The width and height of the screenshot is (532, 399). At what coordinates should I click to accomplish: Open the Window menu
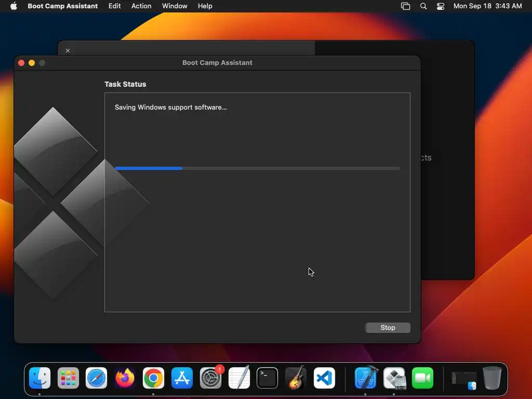click(175, 6)
